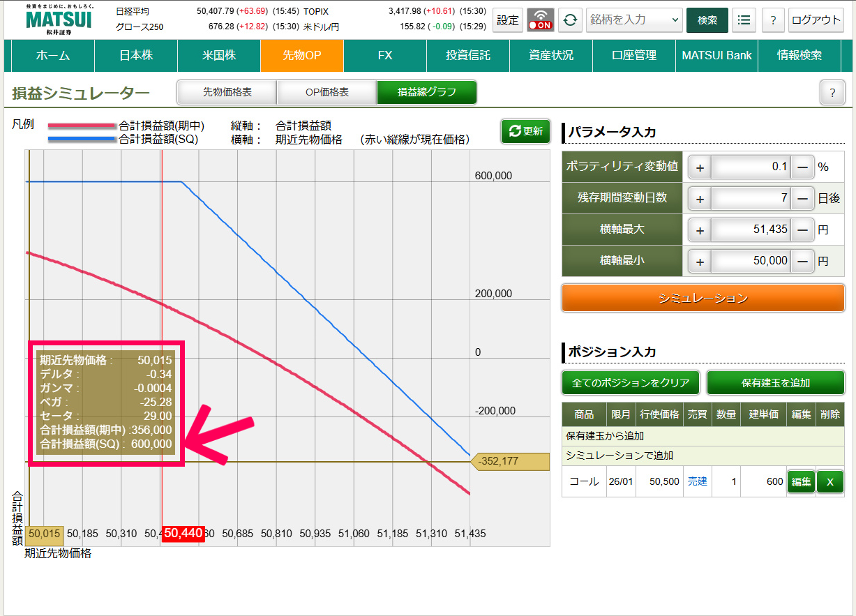
Task: Click the green 更新 refresh button
Action: [x=525, y=131]
